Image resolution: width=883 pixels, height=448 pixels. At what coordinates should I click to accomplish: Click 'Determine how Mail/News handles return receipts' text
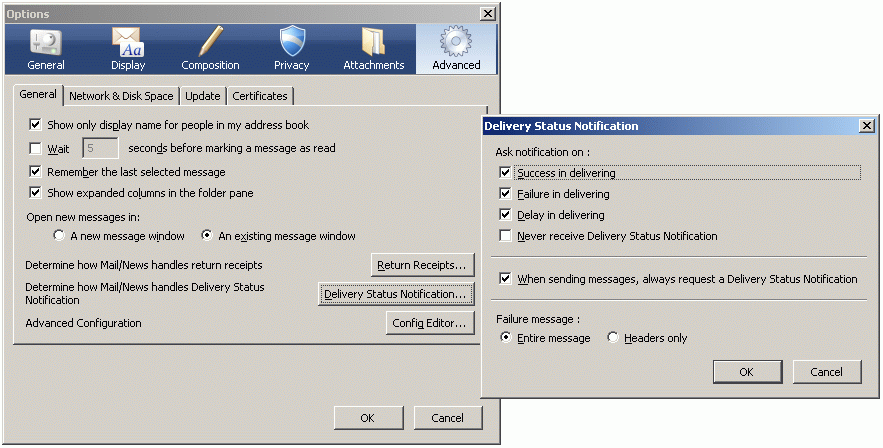144,265
